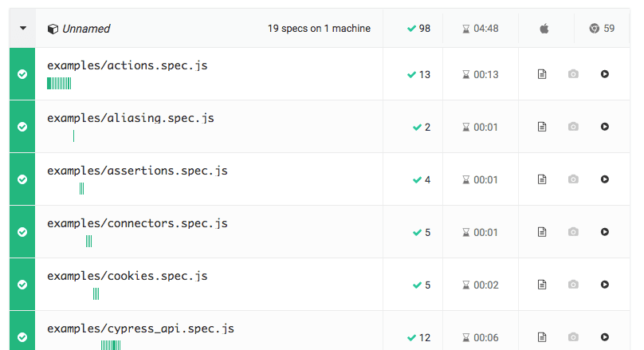Play video for cookies.spec.js

[605, 285]
